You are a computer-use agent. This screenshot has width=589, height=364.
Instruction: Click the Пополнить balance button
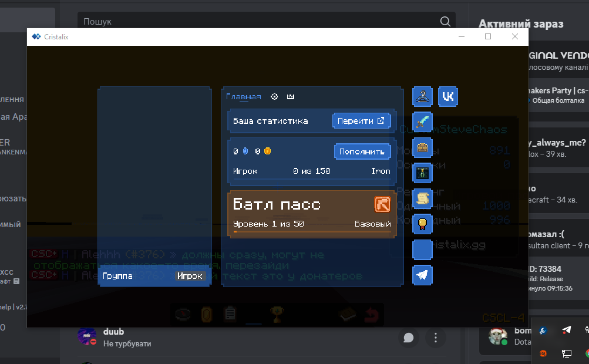coord(362,151)
